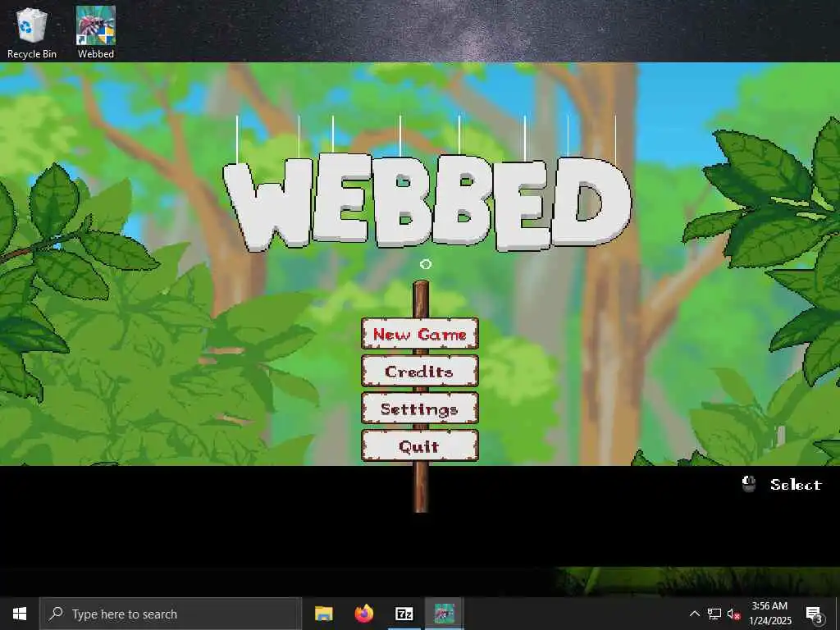Switch to 7-Zip taskbar app
Screen dimensions: 840x630
tap(404, 614)
